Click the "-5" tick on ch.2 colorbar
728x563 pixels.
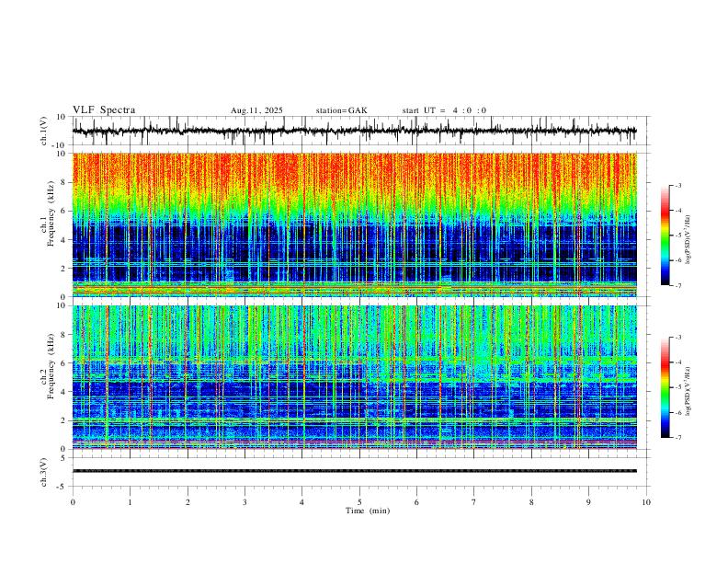pyautogui.click(x=677, y=387)
